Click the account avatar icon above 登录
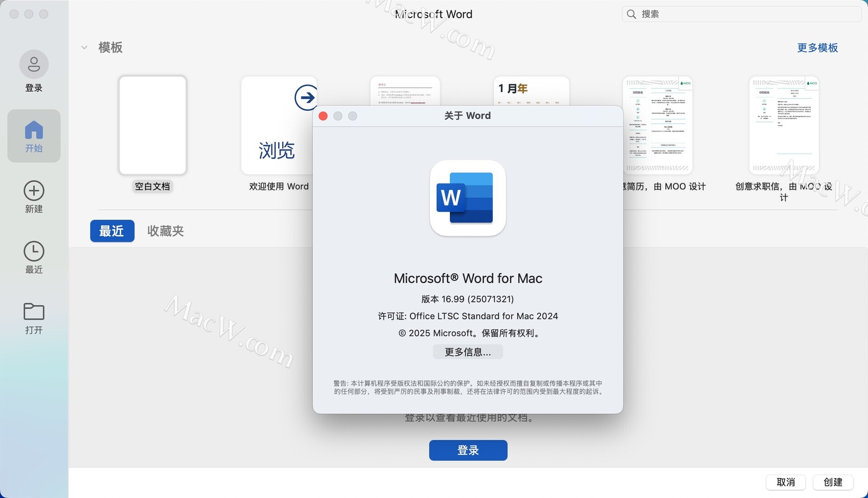868x498 pixels. coord(34,64)
